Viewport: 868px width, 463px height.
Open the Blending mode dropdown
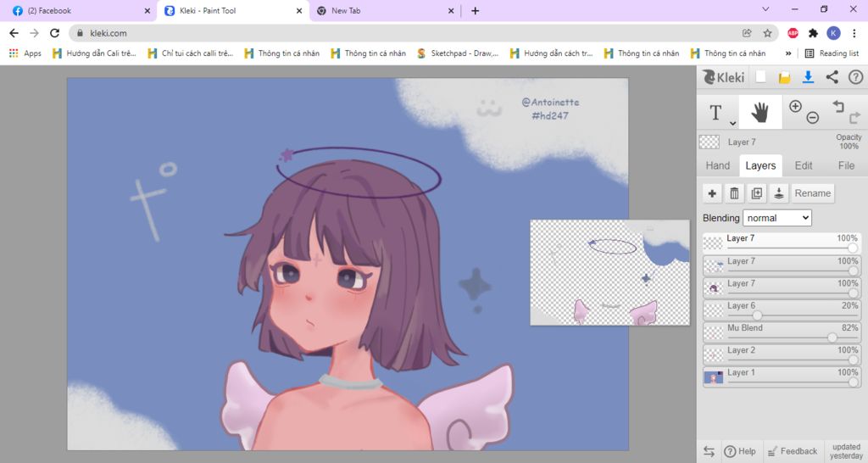pyautogui.click(x=777, y=218)
